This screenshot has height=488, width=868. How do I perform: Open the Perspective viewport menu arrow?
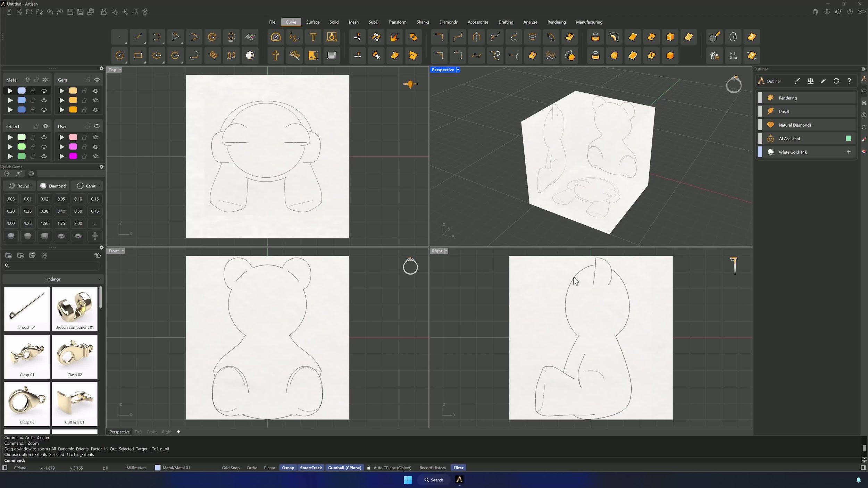458,70
